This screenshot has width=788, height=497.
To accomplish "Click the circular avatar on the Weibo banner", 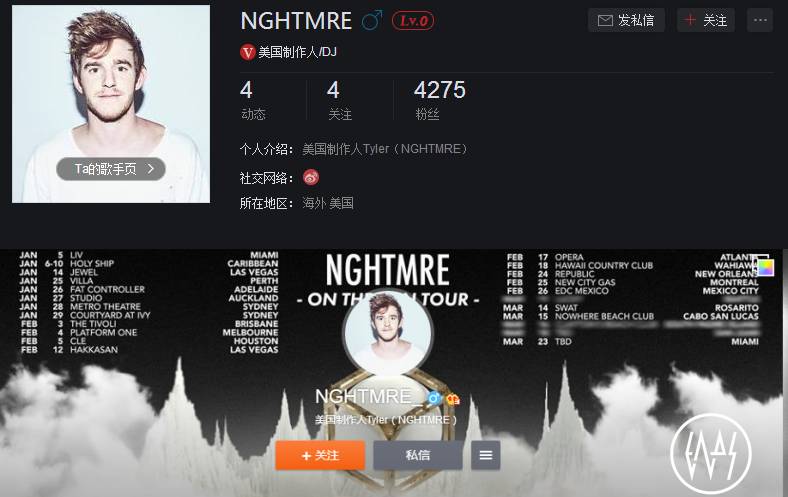I will [387, 333].
